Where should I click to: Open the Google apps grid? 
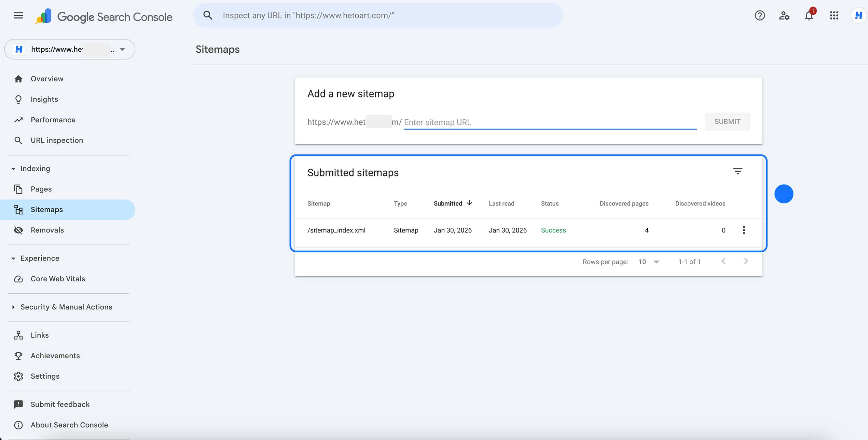tap(834, 15)
